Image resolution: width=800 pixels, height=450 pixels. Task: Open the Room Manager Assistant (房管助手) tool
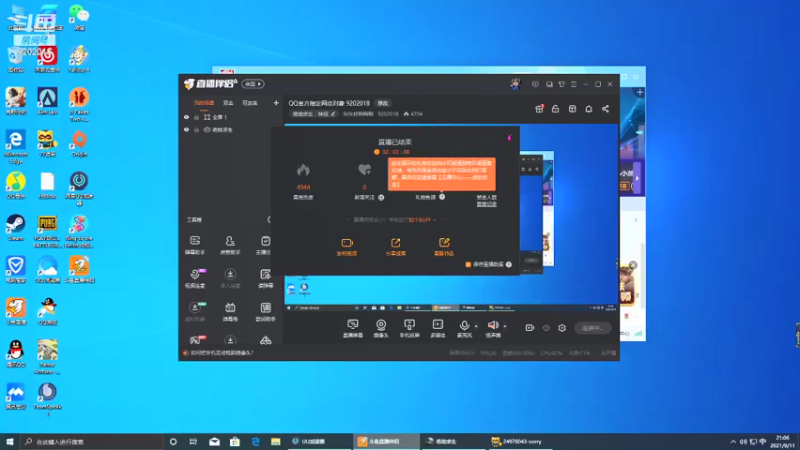click(230, 244)
